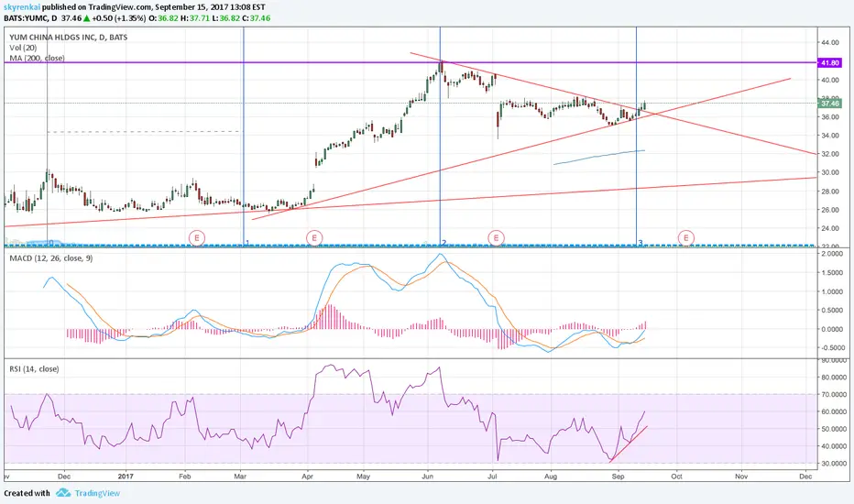
Task: Click the 'MA (200, close)' indicator legend
Action: 37,58
